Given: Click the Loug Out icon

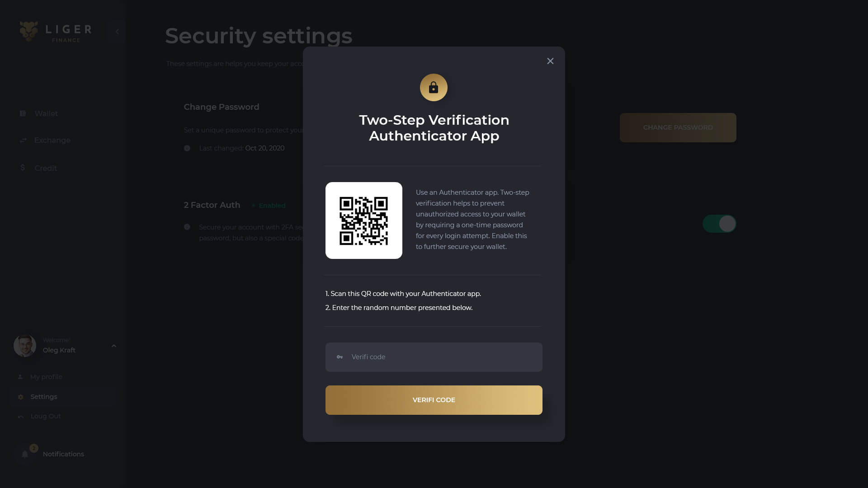Looking at the screenshot, I should pyautogui.click(x=21, y=416).
